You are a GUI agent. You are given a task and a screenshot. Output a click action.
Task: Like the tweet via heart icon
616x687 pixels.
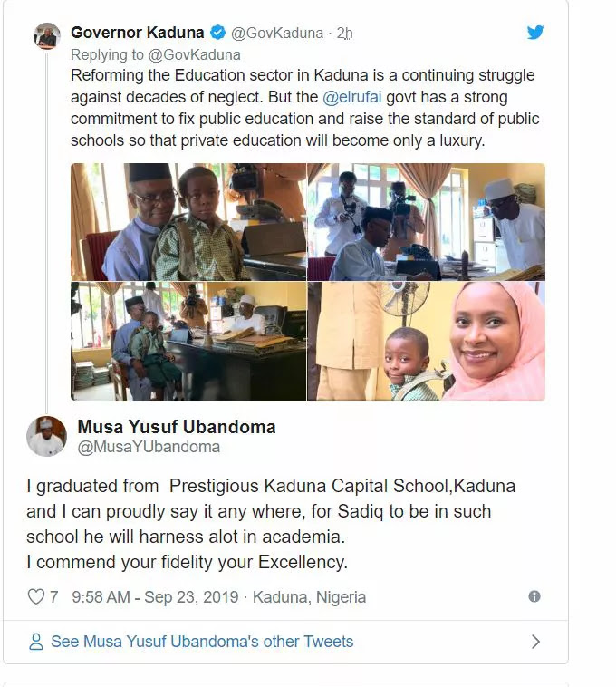pos(36,596)
